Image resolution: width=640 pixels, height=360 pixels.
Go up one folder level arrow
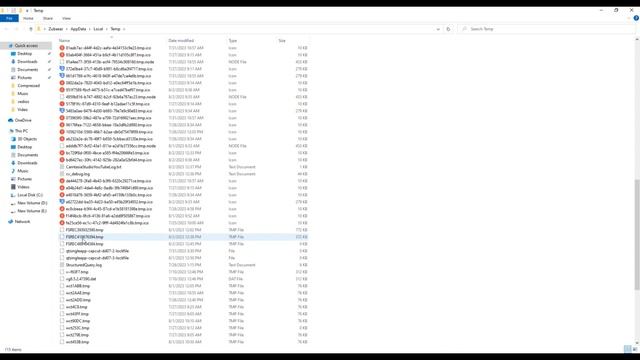[x=31, y=29]
